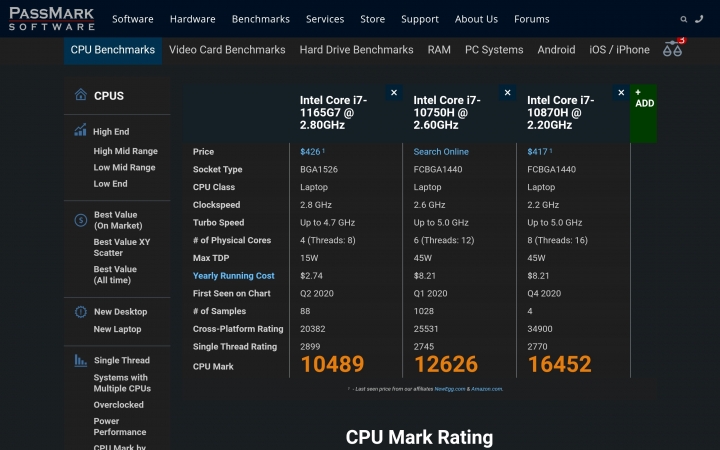Open the New Laptop link

pos(117,329)
